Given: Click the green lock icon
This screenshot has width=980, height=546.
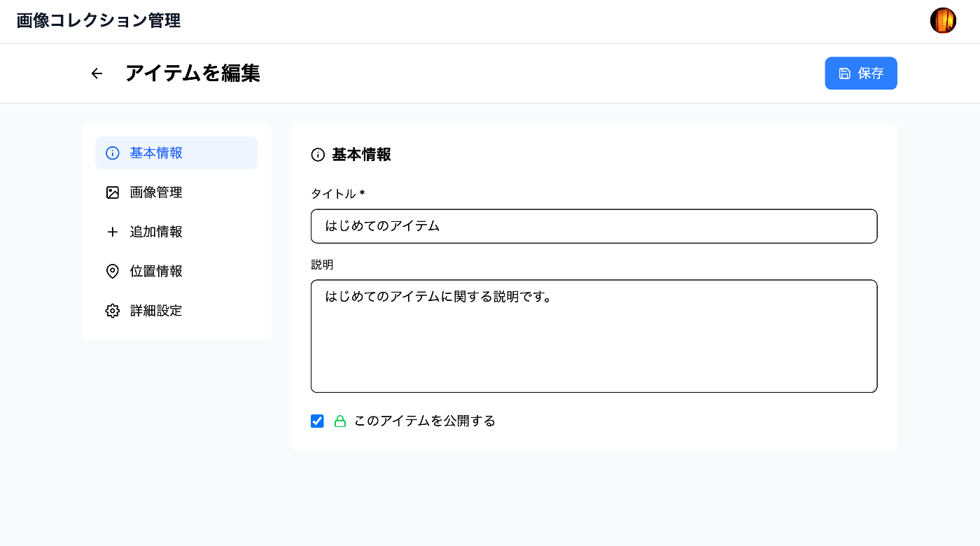Looking at the screenshot, I should (x=340, y=421).
